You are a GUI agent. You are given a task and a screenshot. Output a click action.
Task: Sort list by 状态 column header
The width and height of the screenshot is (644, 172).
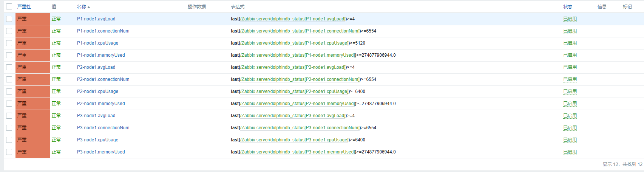568,7
